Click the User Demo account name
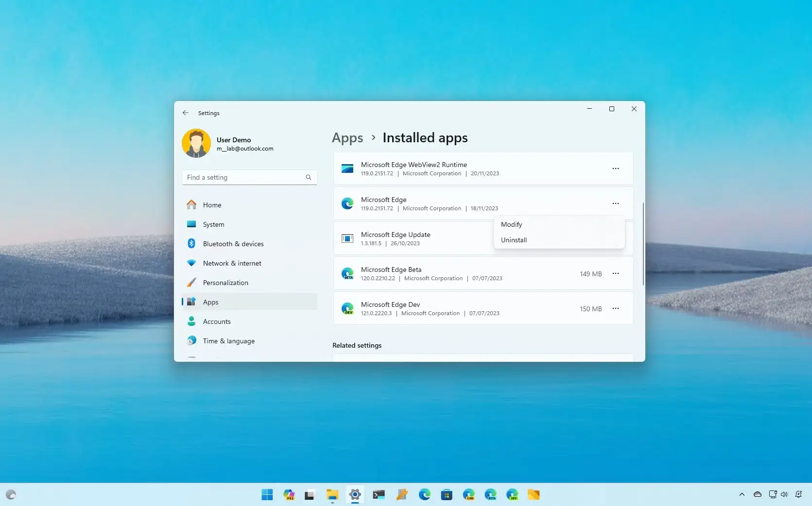The width and height of the screenshot is (812, 506). point(234,140)
